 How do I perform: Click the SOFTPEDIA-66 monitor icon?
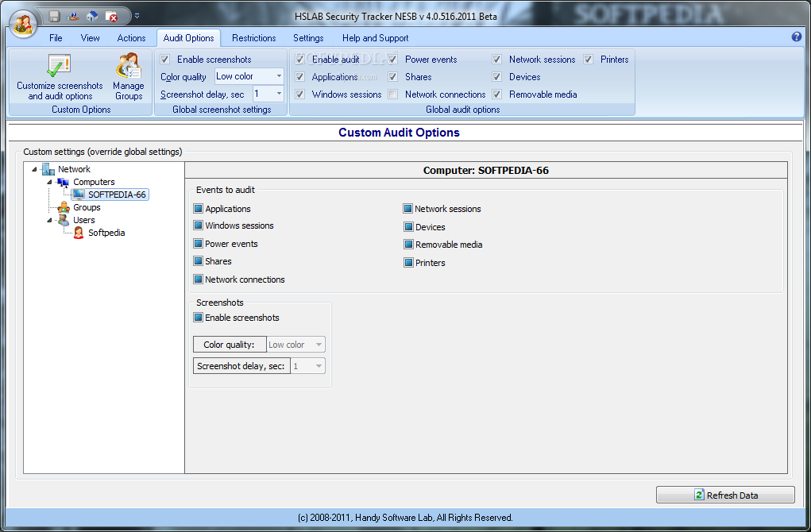tap(79, 195)
